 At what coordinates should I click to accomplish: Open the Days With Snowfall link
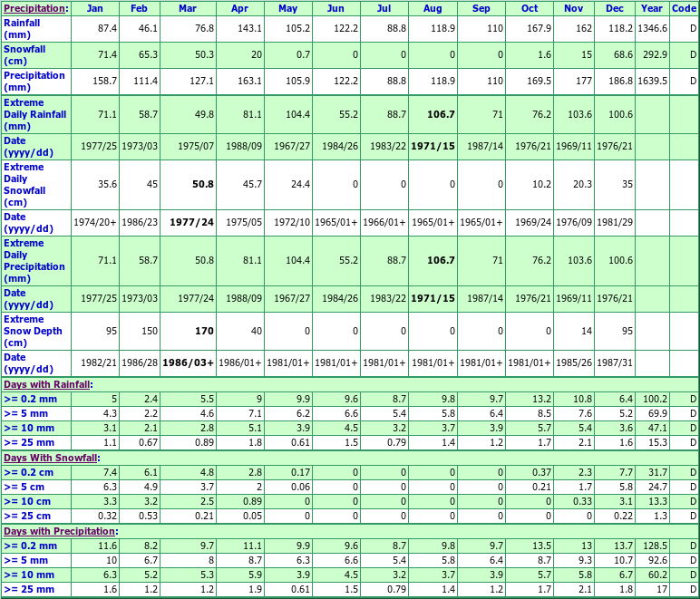(50, 458)
